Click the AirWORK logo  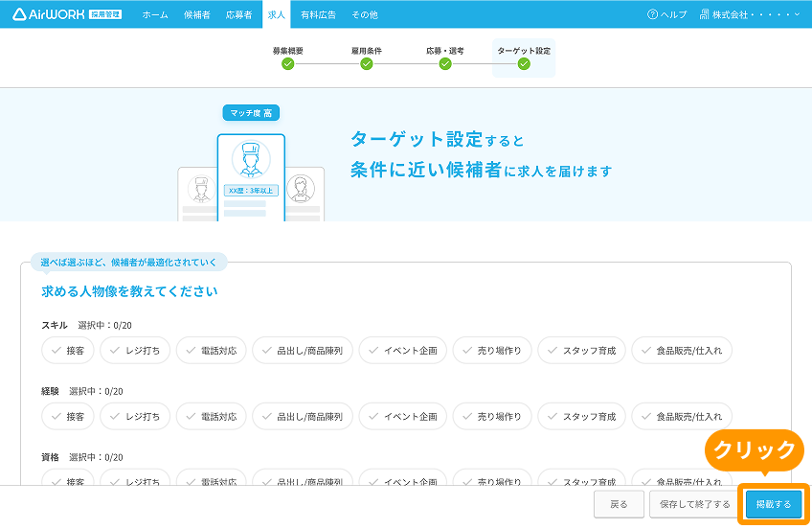(x=67, y=14)
